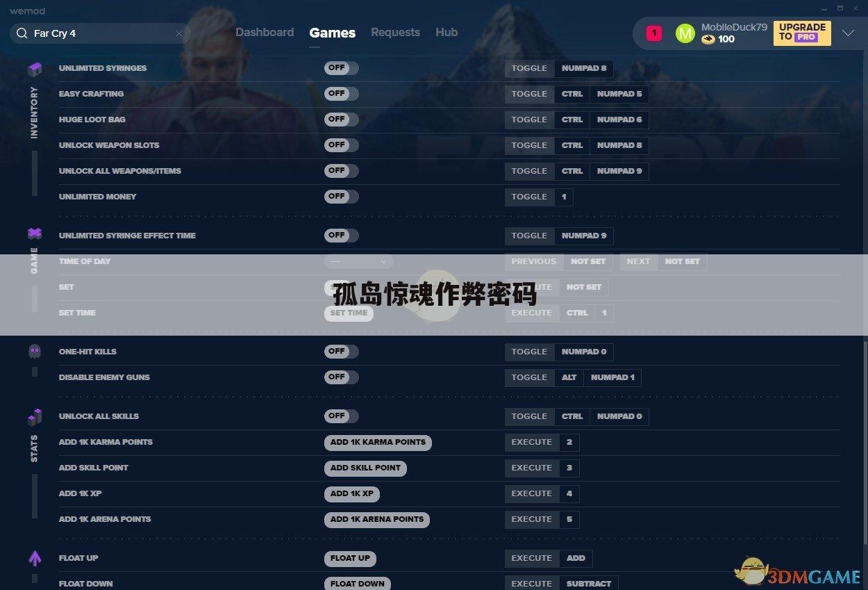Click the coin balance icon
The height and width of the screenshot is (590, 868).
click(x=708, y=40)
